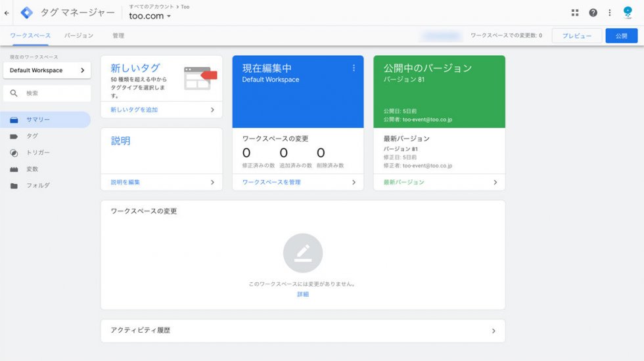Expand the Default Workspace selector
This screenshot has height=361, width=644.
click(47, 70)
